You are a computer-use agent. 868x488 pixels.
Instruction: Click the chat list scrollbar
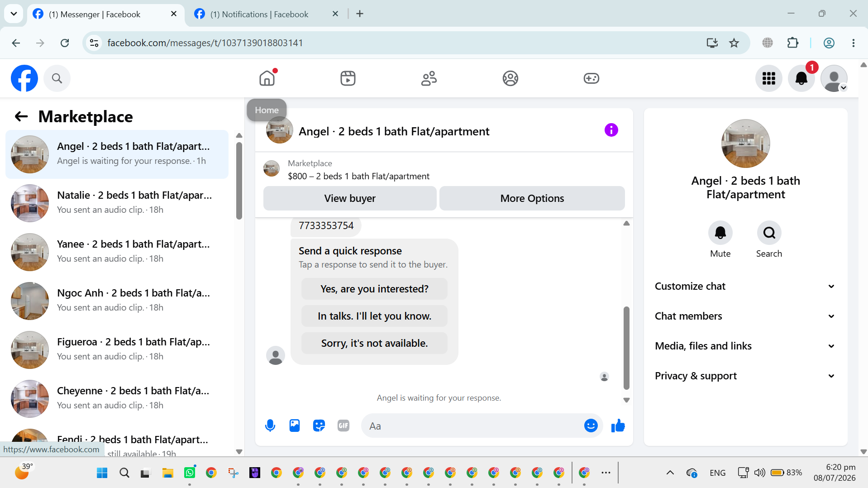(239, 181)
